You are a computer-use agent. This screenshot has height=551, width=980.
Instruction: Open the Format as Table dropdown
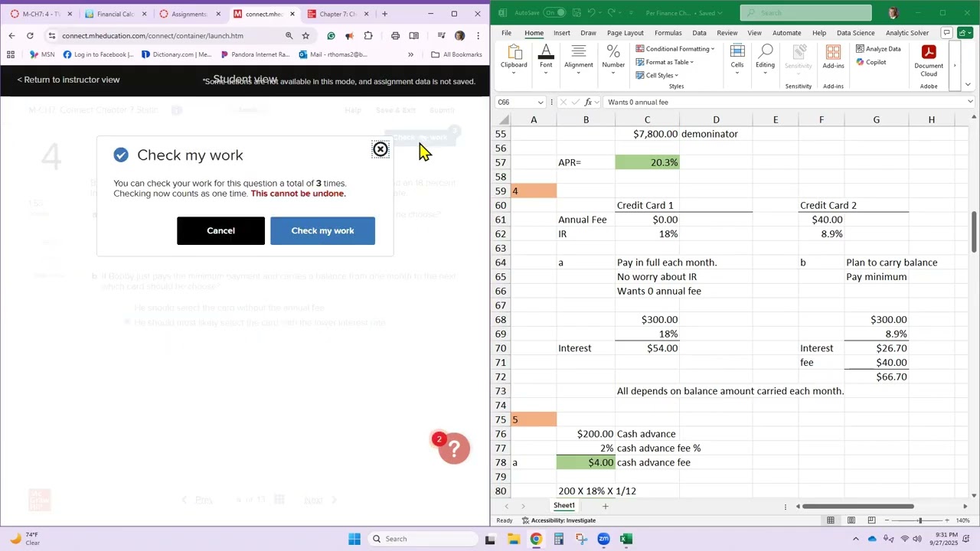point(665,62)
